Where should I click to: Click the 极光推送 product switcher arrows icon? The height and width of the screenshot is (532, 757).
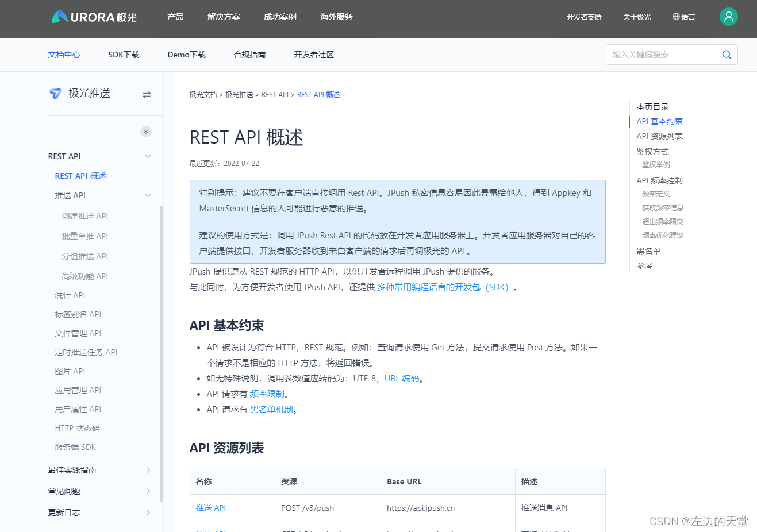click(x=146, y=92)
